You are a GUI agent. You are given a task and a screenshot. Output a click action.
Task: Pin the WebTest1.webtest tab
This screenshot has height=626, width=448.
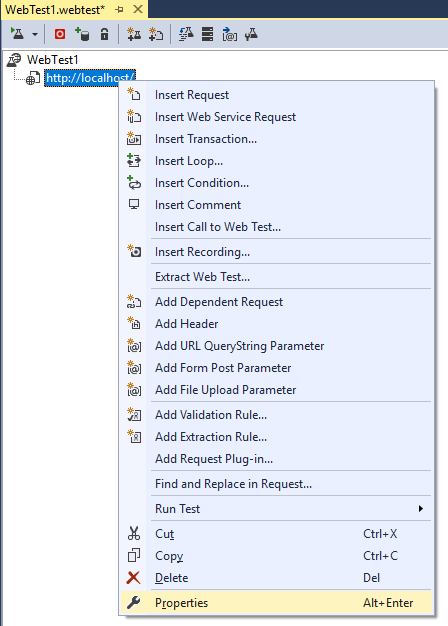click(x=119, y=10)
